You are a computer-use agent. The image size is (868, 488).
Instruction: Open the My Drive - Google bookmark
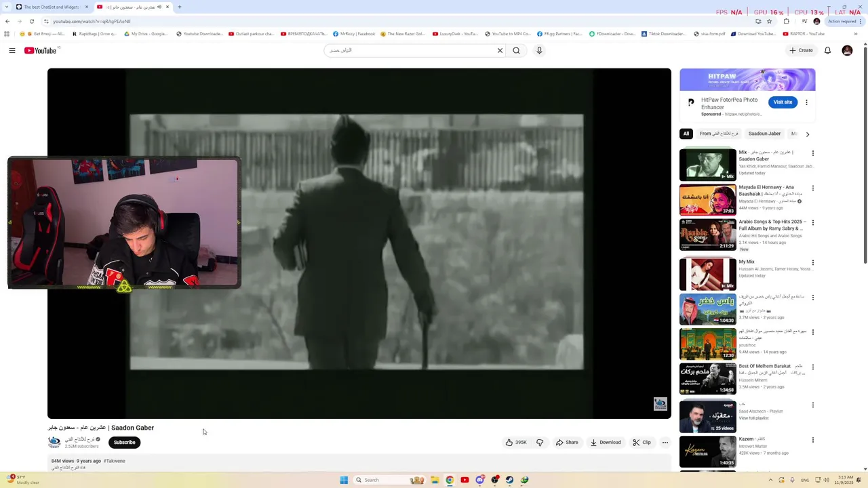(146, 33)
